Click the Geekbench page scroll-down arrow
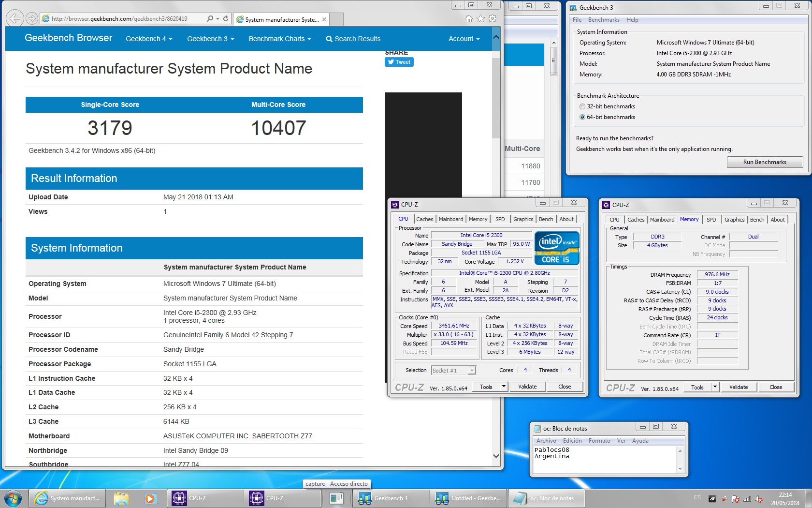Image resolution: width=812 pixels, height=508 pixels. (496, 456)
